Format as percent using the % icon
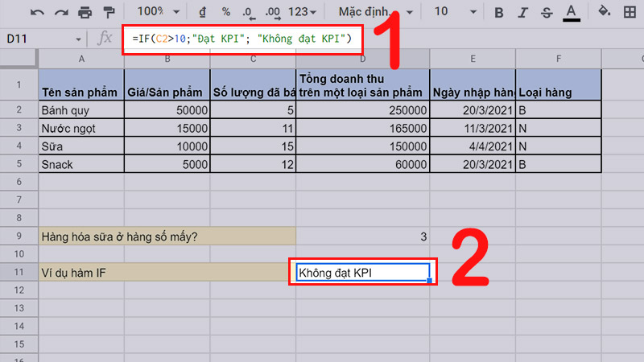Image resolution: width=644 pixels, height=362 pixels. [x=226, y=13]
